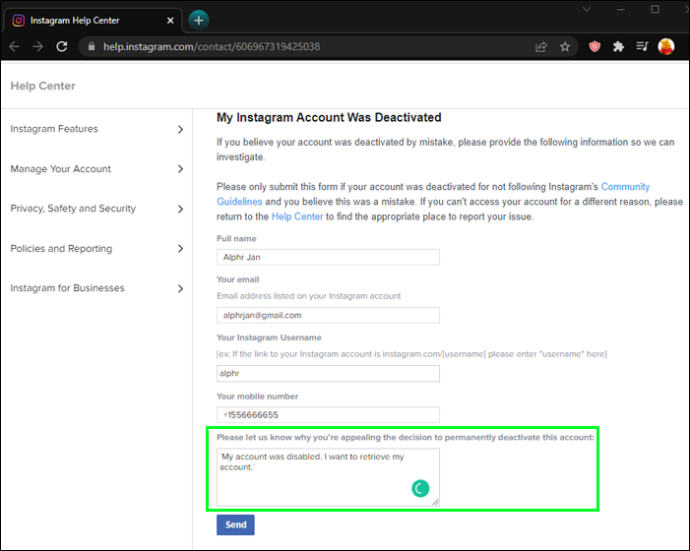Open the tab search chevron in the title bar
Image resolution: width=690 pixels, height=551 pixels.
tap(587, 9)
